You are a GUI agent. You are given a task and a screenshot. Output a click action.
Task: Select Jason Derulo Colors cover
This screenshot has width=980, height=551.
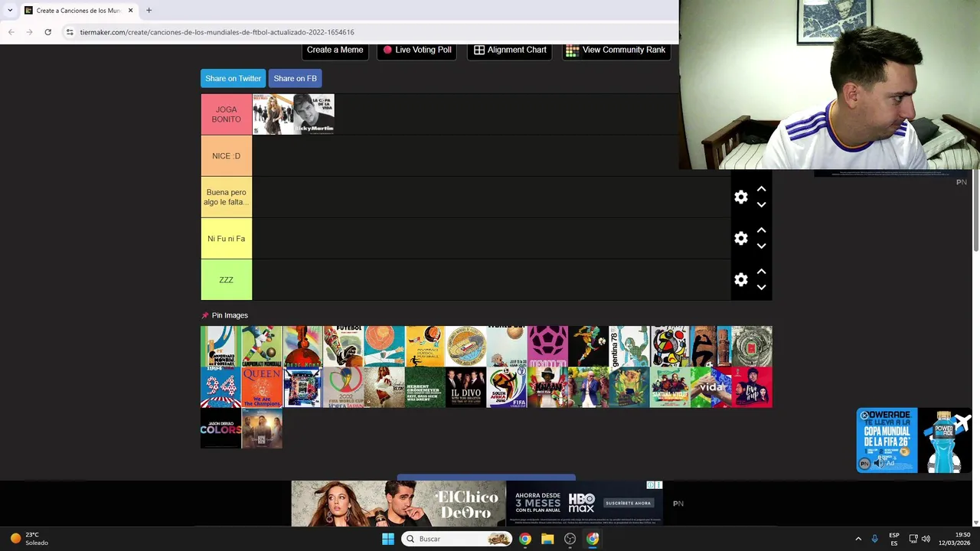tap(220, 429)
